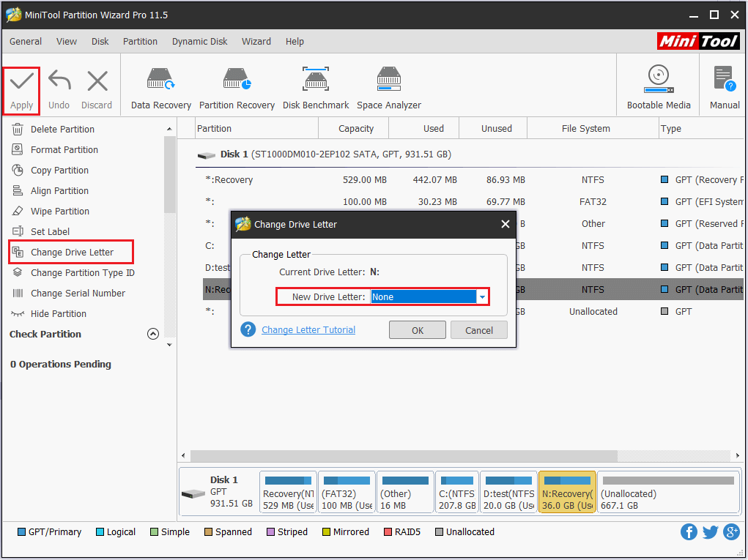Select (Other) 16 MB block in disk map
This screenshot has height=560, width=748.
click(405, 493)
